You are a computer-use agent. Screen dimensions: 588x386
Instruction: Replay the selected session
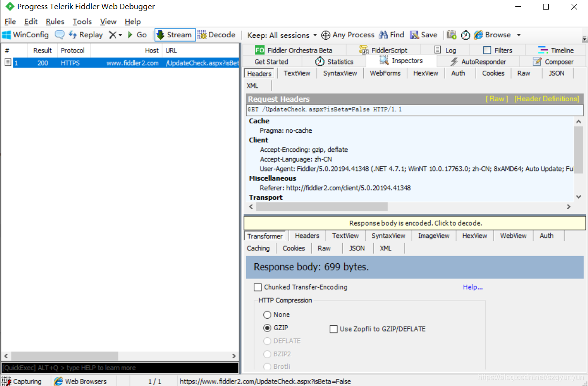[x=86, y=35]
